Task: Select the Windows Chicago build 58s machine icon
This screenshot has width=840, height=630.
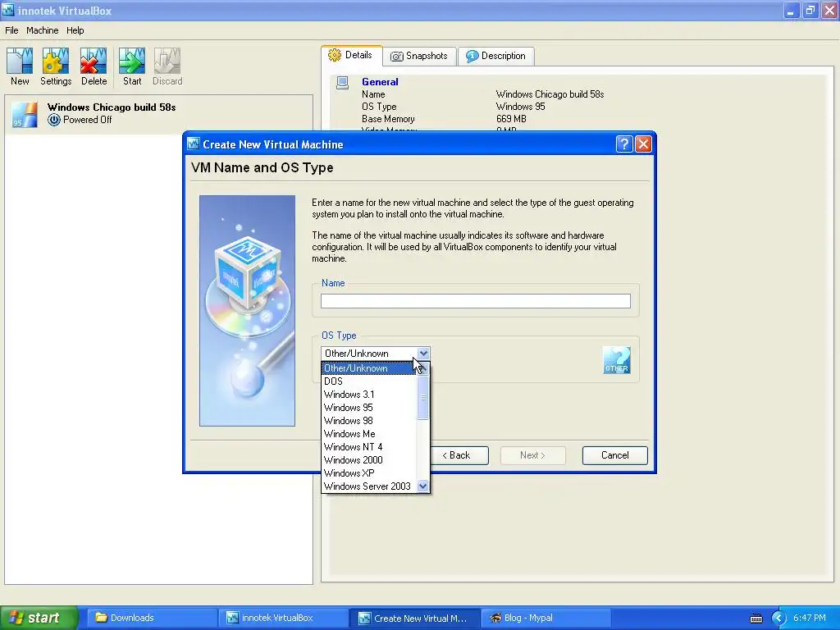Action: [x=25, y=114]
